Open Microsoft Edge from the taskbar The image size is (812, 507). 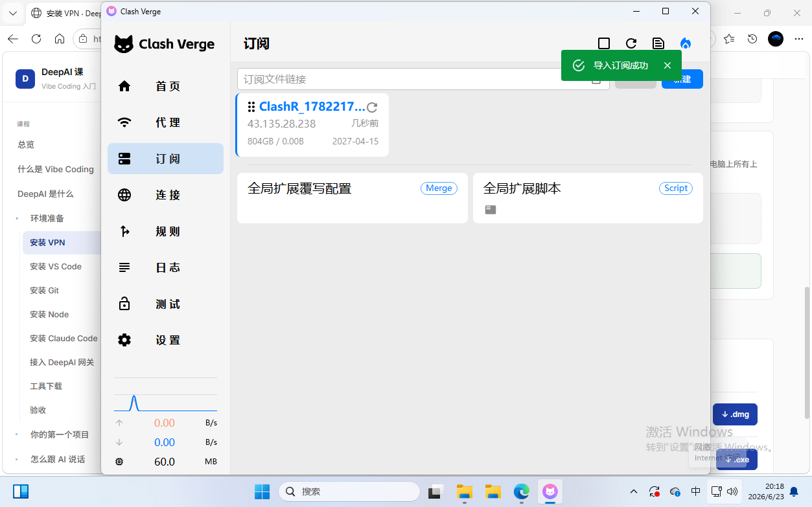(522, 491)
